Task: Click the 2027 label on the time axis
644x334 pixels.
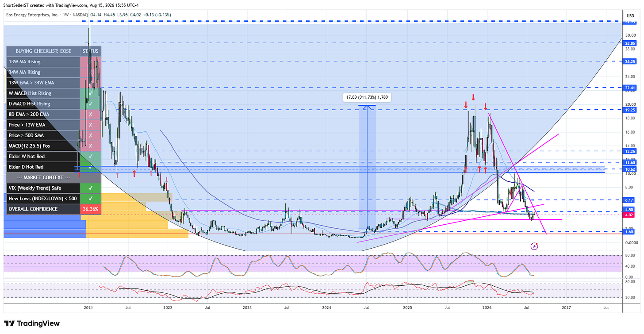Action: coord(566,307)
